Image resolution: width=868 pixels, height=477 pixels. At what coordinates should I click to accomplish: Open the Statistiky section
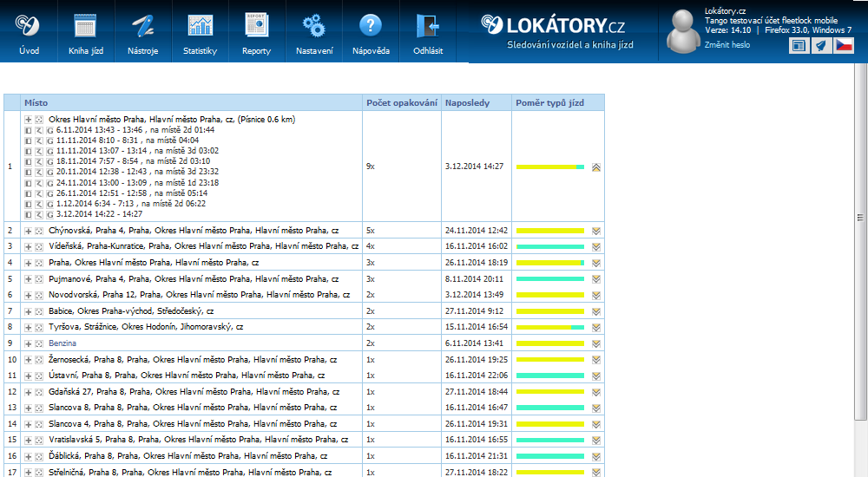(200, 32)
